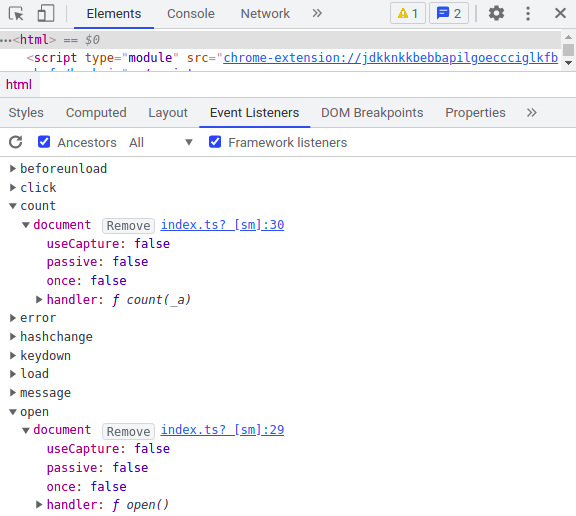
Task: Select the html breadcrumb item
Action: [x=19, y=84]
